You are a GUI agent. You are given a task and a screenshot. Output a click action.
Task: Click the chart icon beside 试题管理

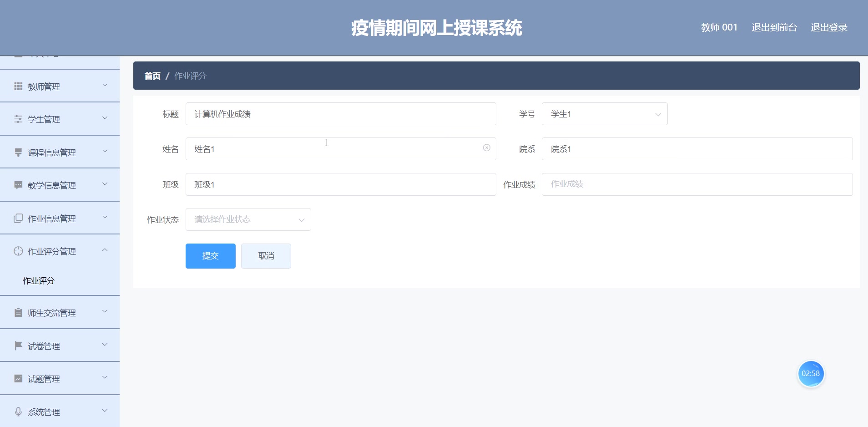[18, 378]
